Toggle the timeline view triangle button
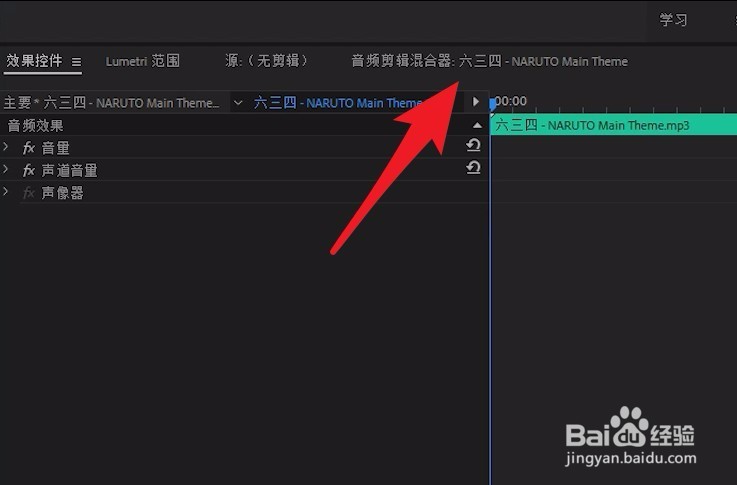This screenshot has height=485, width=737. (x=476, y=102)
